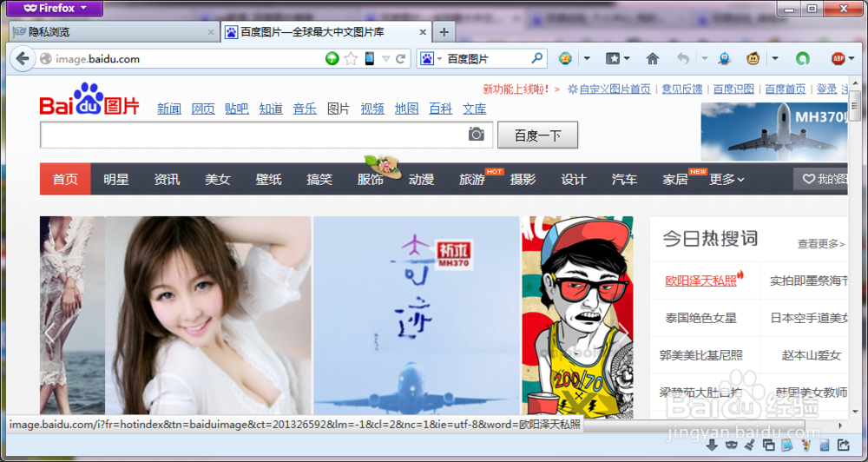Expand the 更多 navigation dropdown
Screen dimensions: 868x462
pos(727,179)
